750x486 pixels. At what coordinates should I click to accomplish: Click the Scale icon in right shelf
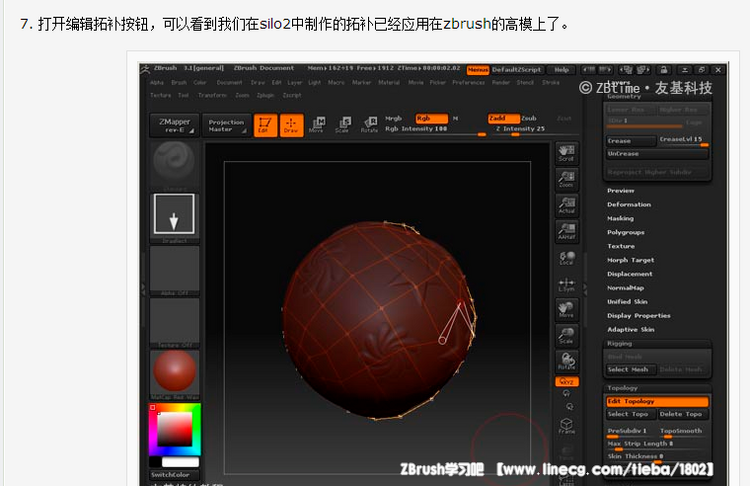(567, 336)
